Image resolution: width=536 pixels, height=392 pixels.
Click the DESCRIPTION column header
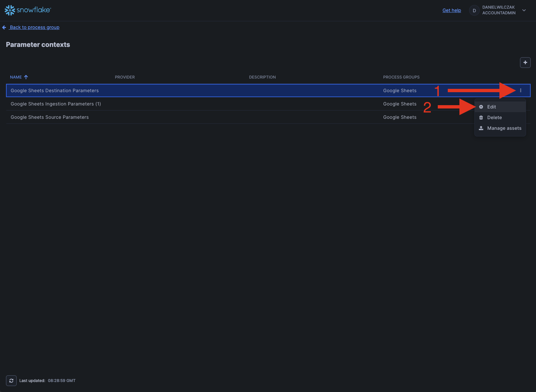click(x=262, y=77)
